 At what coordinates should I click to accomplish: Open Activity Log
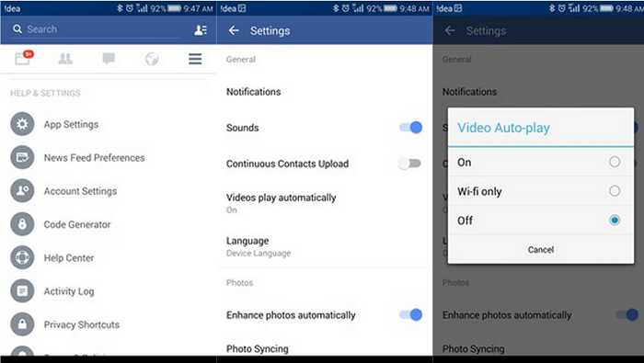point(69,291)
